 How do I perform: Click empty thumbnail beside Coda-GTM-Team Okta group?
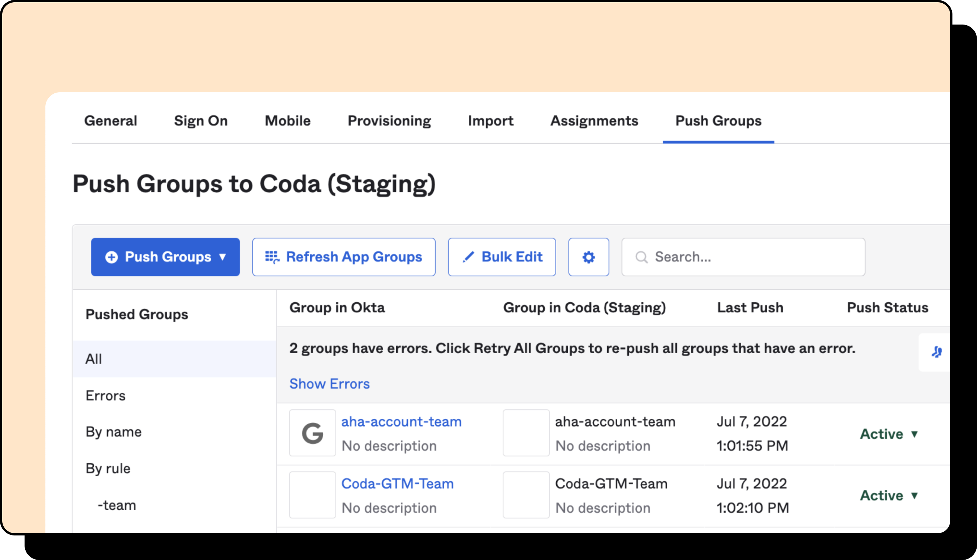click(313, 495)
